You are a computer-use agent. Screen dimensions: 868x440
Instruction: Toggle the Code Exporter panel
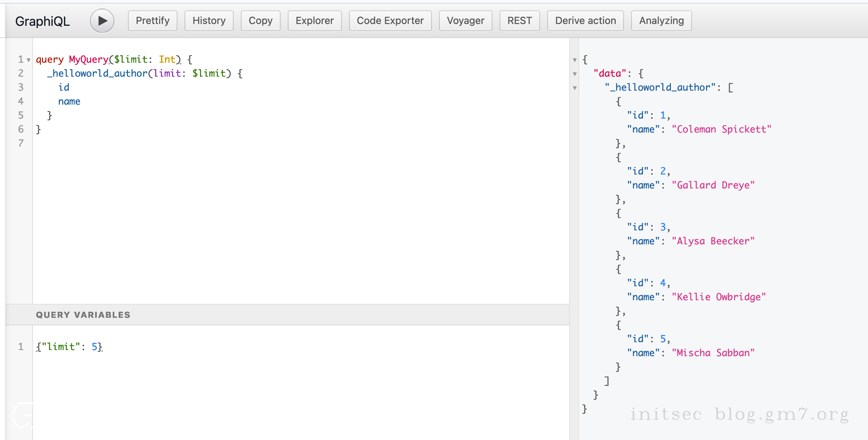(x=390, y=21)
